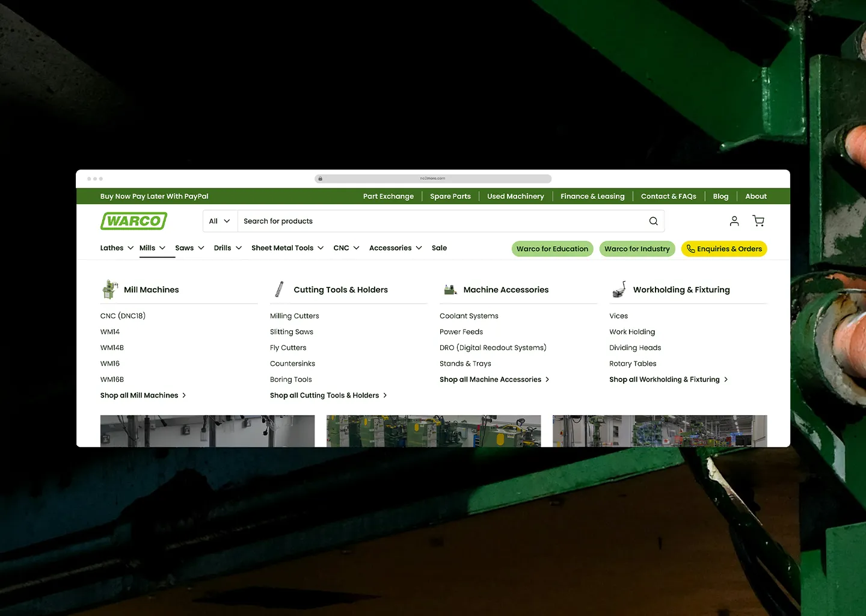Click the search magnifier icon
Viewport: 866px width, 616px height.
tap(653, 221)
